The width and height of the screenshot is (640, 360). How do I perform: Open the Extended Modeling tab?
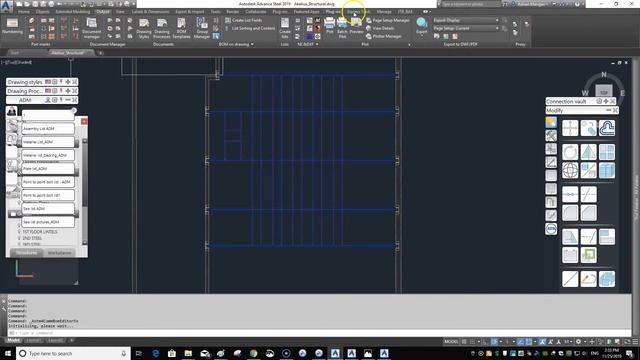tap(73, 12)
